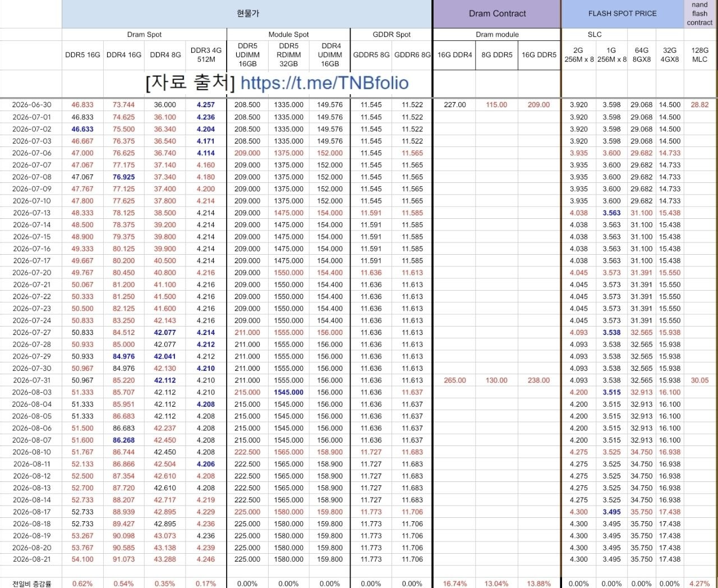Select the 2026-06-30 date cell
Viewport: 718px width, 588px height.
click(31, 105)
